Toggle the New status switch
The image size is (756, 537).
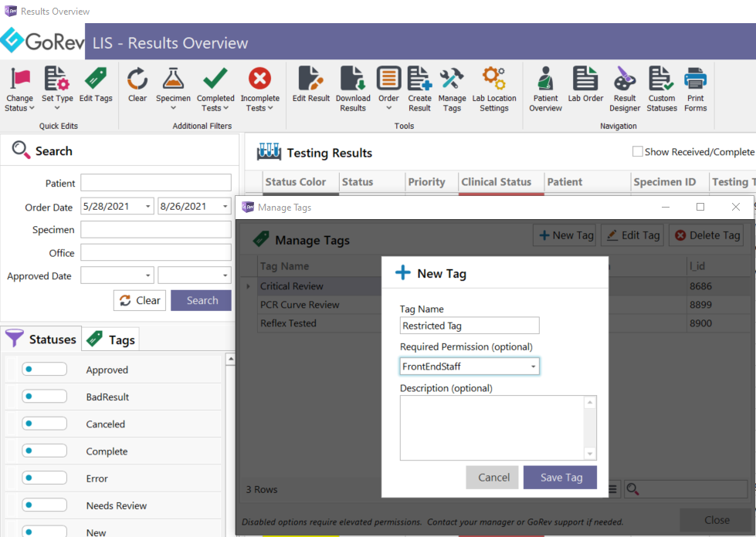click(44, 532)
